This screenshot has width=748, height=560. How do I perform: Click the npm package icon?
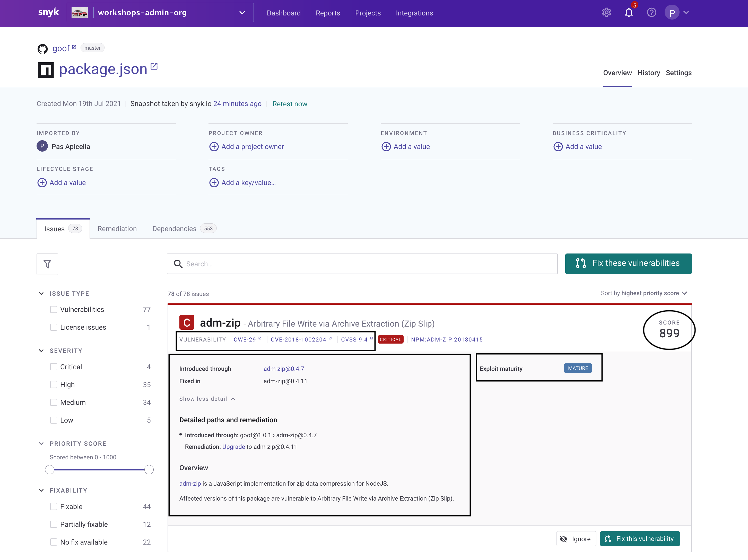(x=46, y=70)
